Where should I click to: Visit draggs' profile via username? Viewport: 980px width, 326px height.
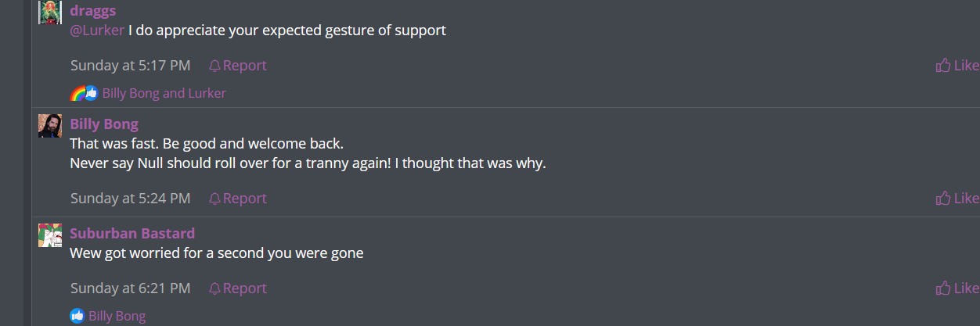coord(93,10)
